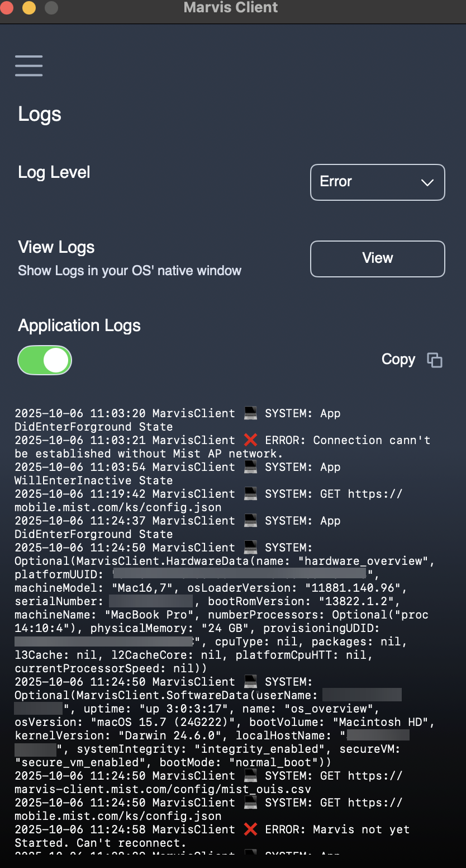Click the Application Logs heading
This screenshot has height=868, width=466.
79,325
